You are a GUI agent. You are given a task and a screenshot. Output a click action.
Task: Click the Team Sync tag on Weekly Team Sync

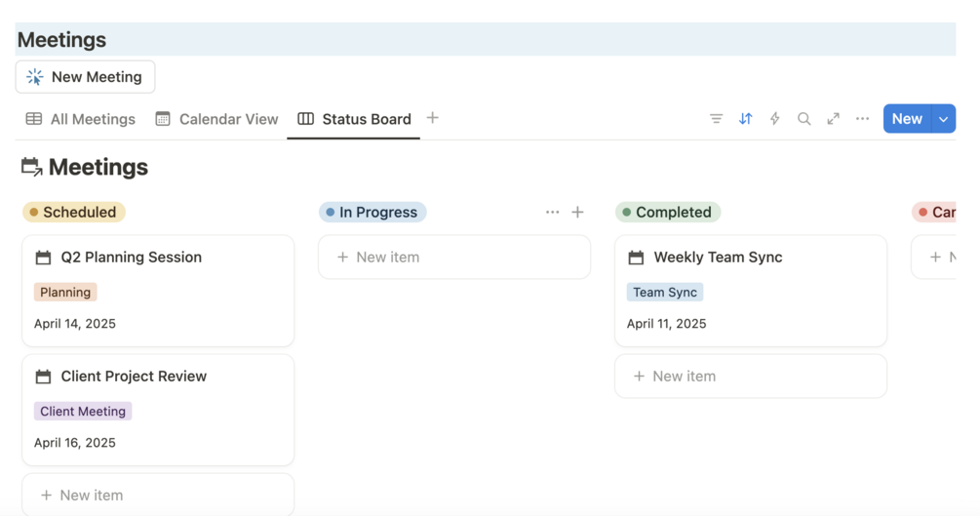click(x=664, y=292)
